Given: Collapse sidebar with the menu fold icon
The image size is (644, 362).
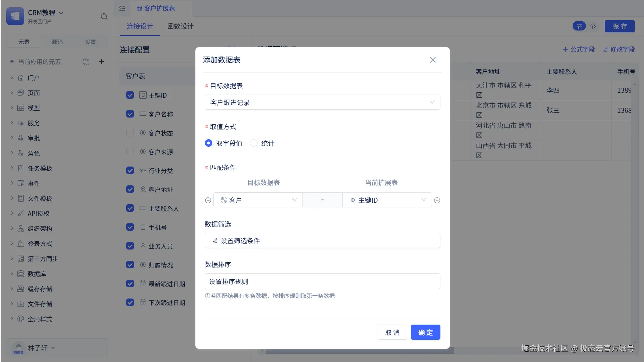Looking at the screenshot, I should coord(122,8).
